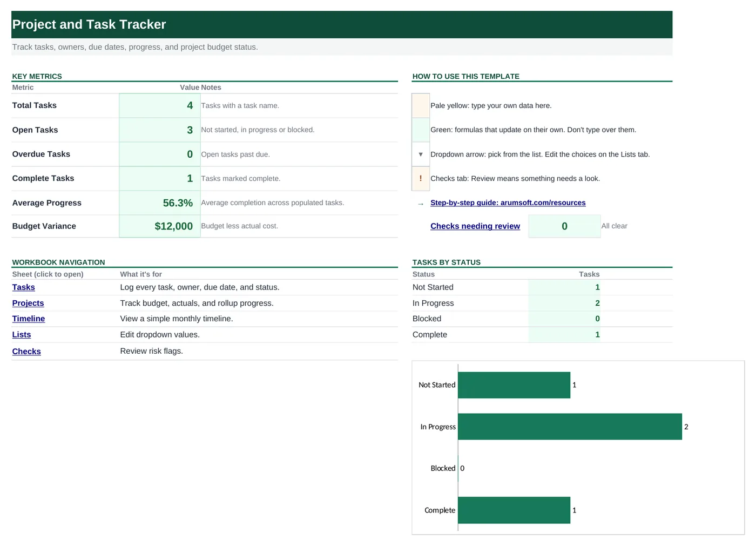Open the Projects sheet link
The height and width of the screenshot is (546, 756).
(28, 303)
